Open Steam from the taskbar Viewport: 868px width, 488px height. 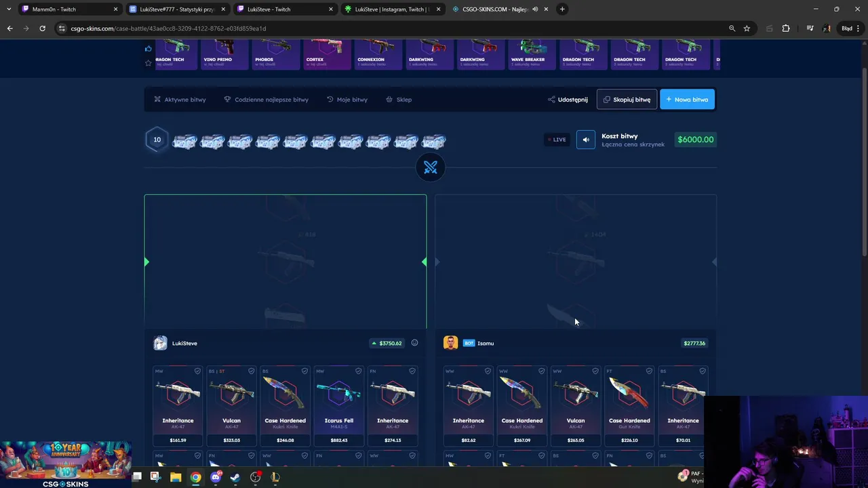(235, 477)
